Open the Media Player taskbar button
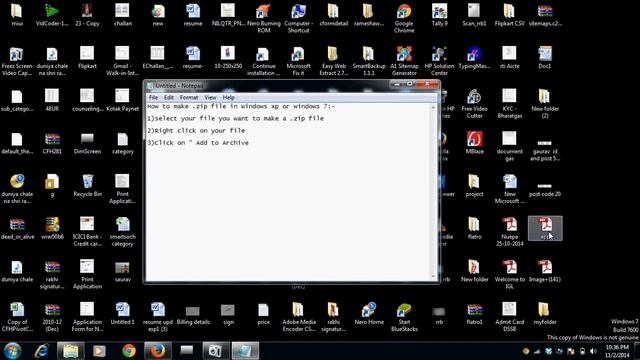640x360 pixels. tap(99, 351)
